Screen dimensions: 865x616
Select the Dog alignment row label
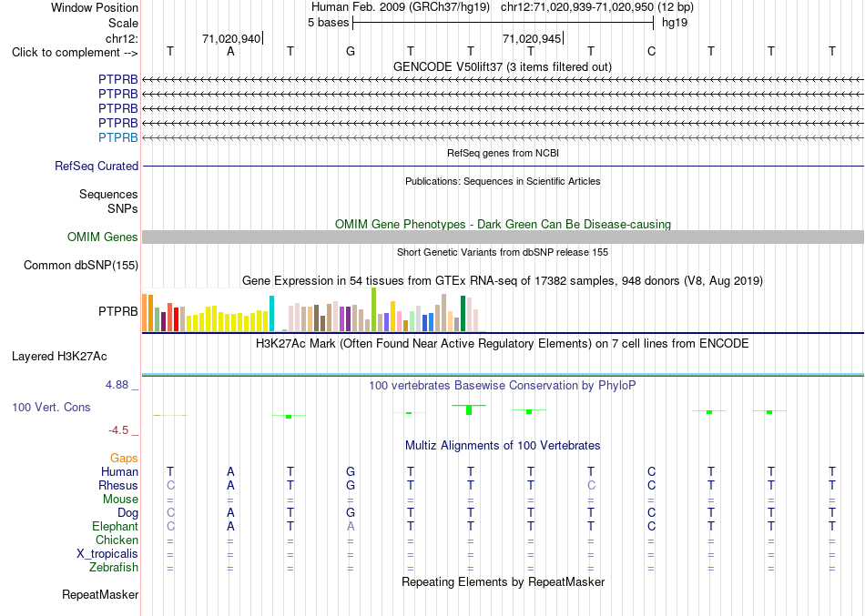pos(127,513)
